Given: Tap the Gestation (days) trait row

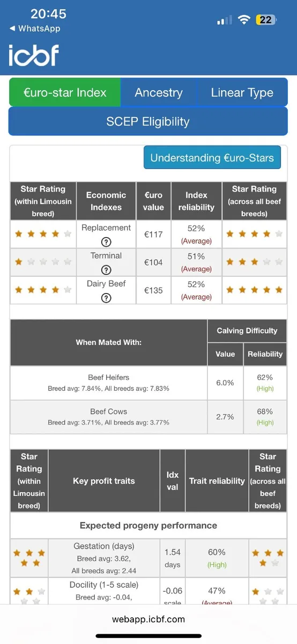Looking at the screenshot, I should click(x=148, y=558).
